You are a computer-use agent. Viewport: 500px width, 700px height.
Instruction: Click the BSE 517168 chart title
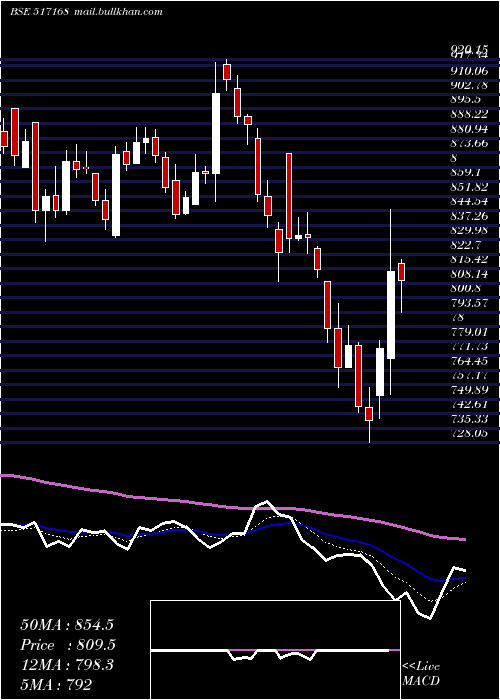(x=39, y=12)
